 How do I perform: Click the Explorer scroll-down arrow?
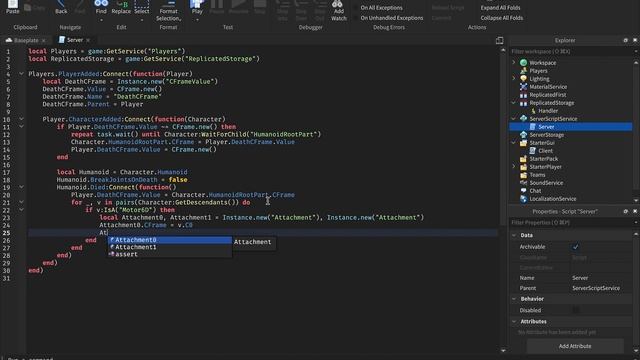pos(636,200)
